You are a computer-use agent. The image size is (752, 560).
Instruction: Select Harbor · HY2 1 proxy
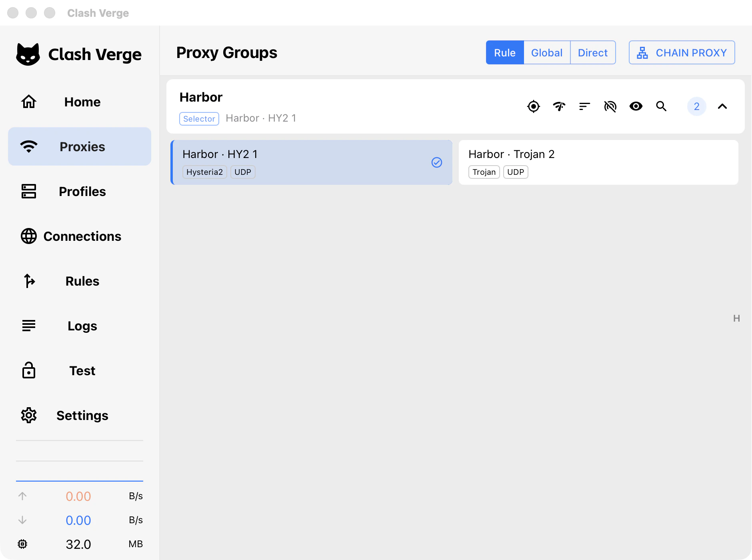[311, 162]
